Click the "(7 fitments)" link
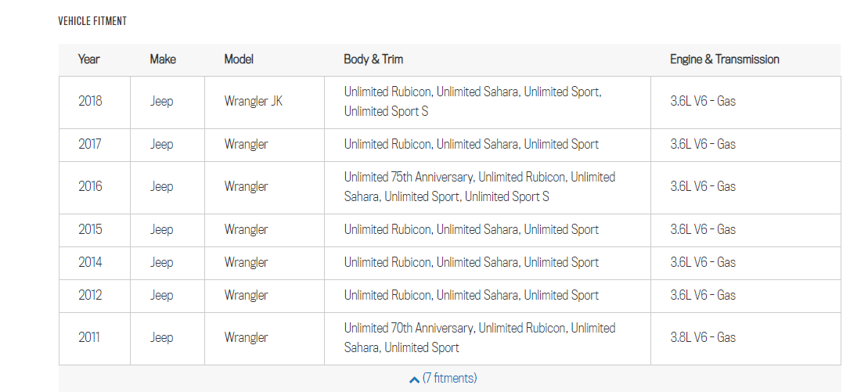This screenshot has width=868, height=392. pos(449,379)
